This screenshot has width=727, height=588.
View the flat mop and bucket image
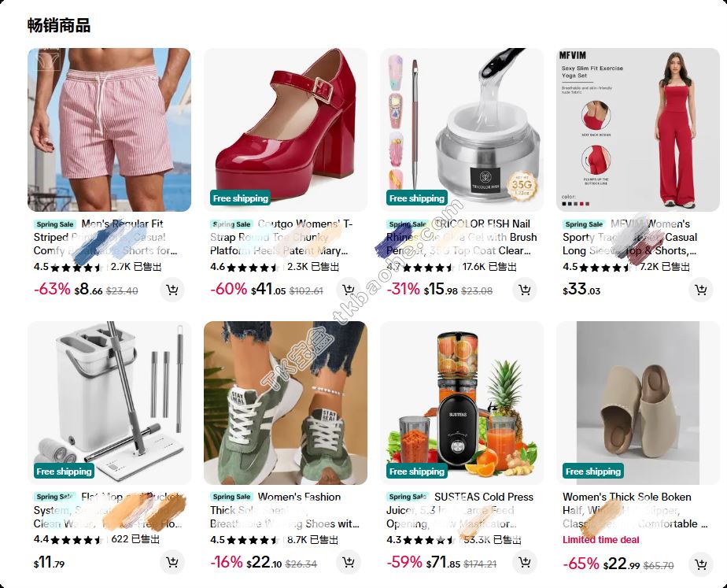[109, 403]
